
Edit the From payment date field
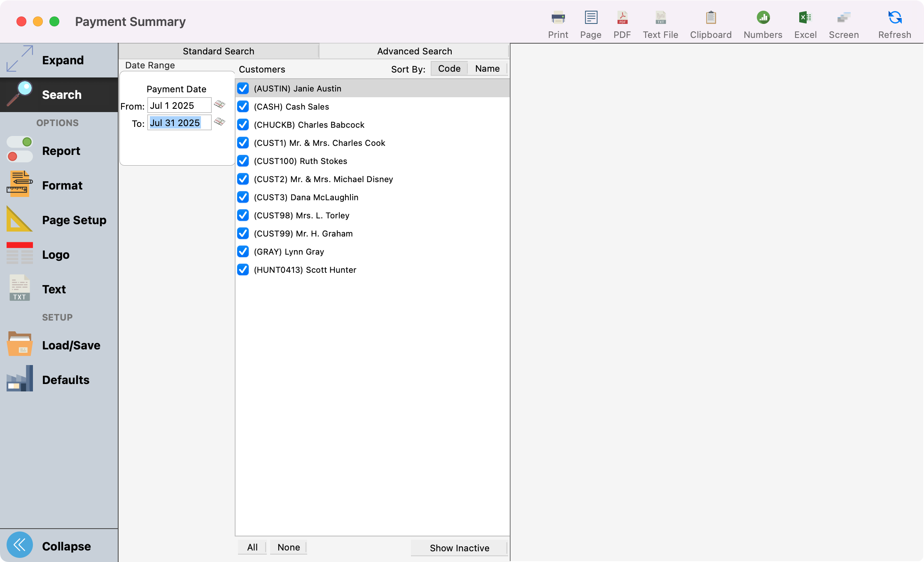point(179,105)
